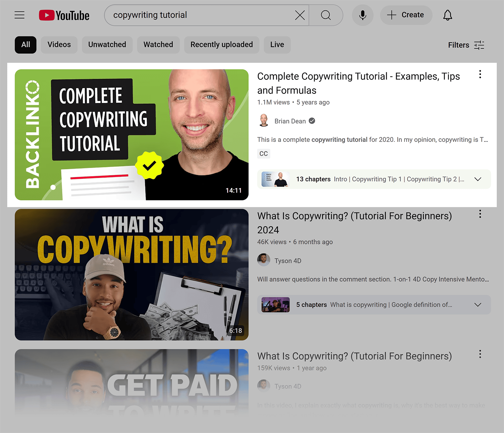This screenshot has width=504, height=433.
Task: Select the Watched filter chip
Action: tap(158, 45)
